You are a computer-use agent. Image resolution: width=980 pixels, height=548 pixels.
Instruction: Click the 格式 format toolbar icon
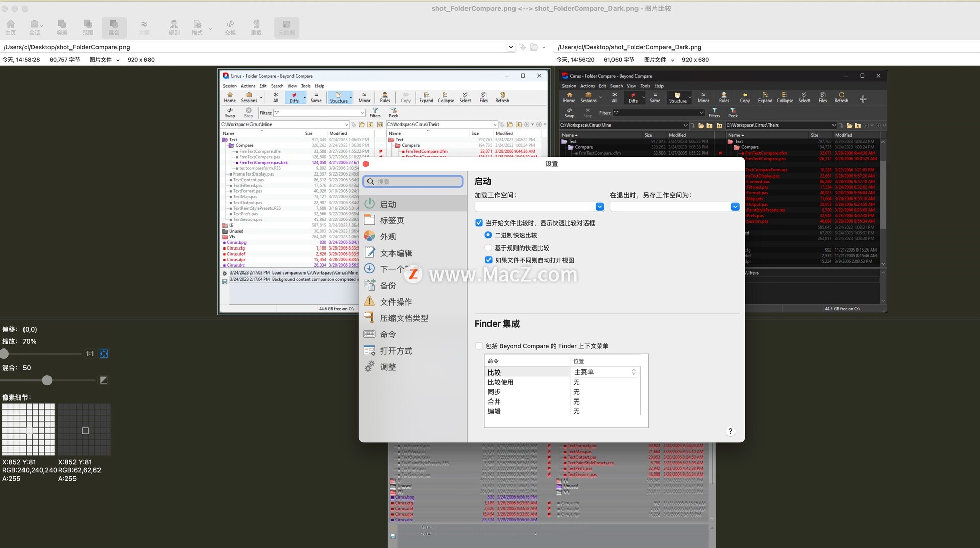[197, 28]
